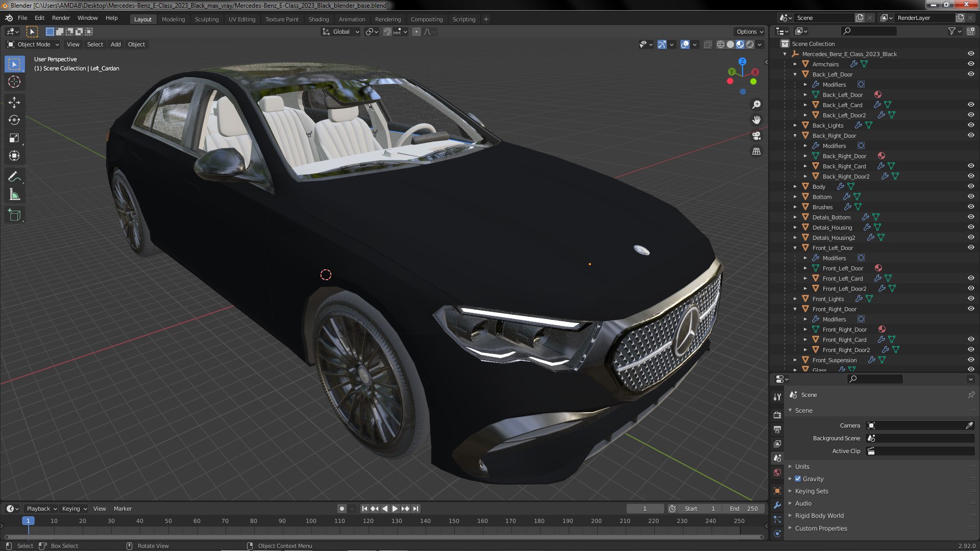Hide Armchairs in outliner

coord(971,64)
